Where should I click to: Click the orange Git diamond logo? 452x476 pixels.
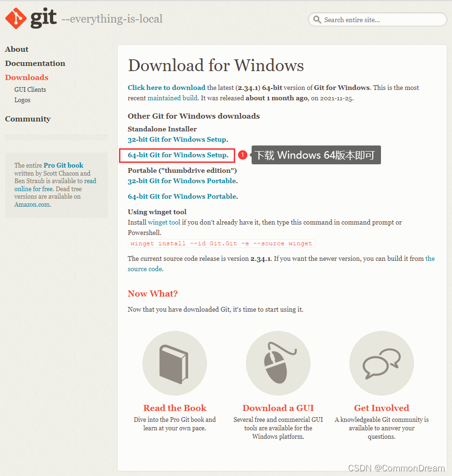16,18
